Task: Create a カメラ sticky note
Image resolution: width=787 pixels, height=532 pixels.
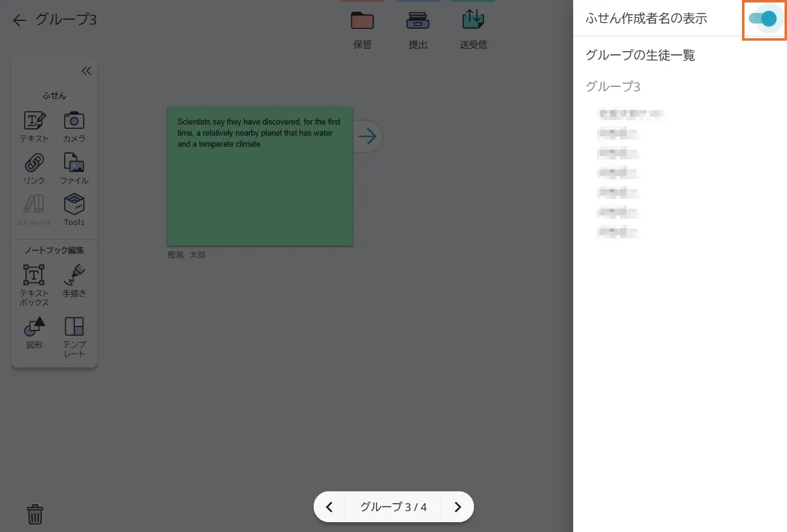Action: [74, 127]
